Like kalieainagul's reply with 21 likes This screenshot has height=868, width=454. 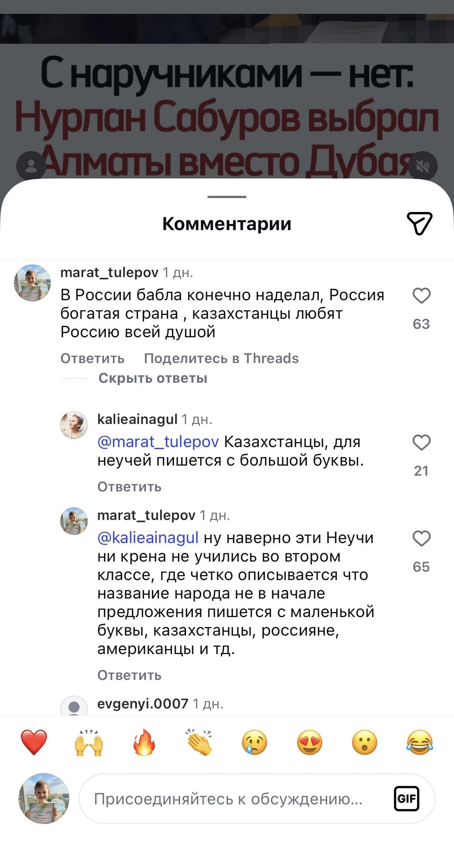point(421,443)
